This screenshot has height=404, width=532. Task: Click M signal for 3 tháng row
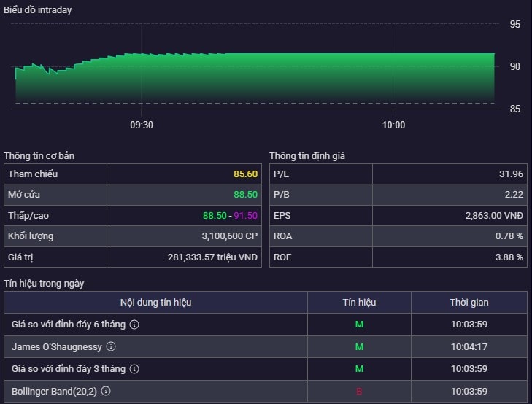[x=359, y=369]
